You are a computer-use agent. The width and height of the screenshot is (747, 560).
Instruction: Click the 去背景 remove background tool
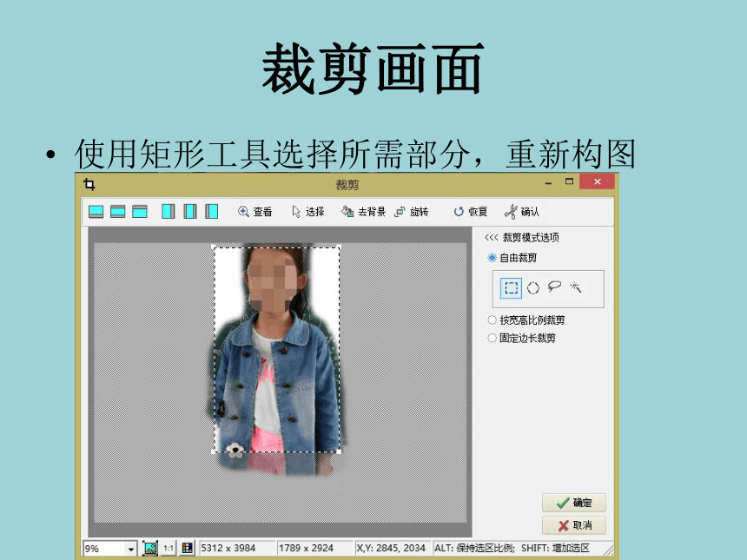[363, 212]
